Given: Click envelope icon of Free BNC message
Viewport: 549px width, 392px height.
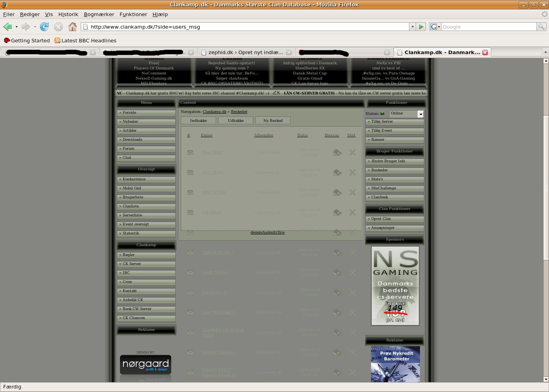Looking at the screenshot, I should 190,152.
